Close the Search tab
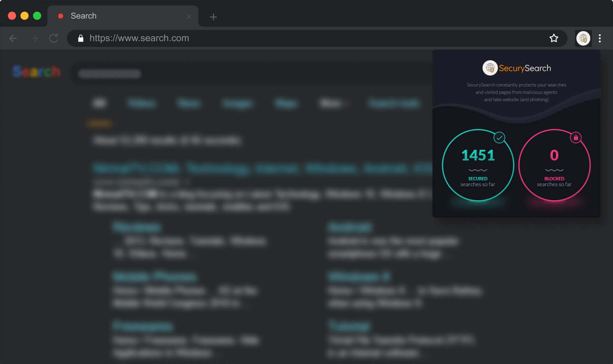613x364 pixels. click(x=189, y=17)
